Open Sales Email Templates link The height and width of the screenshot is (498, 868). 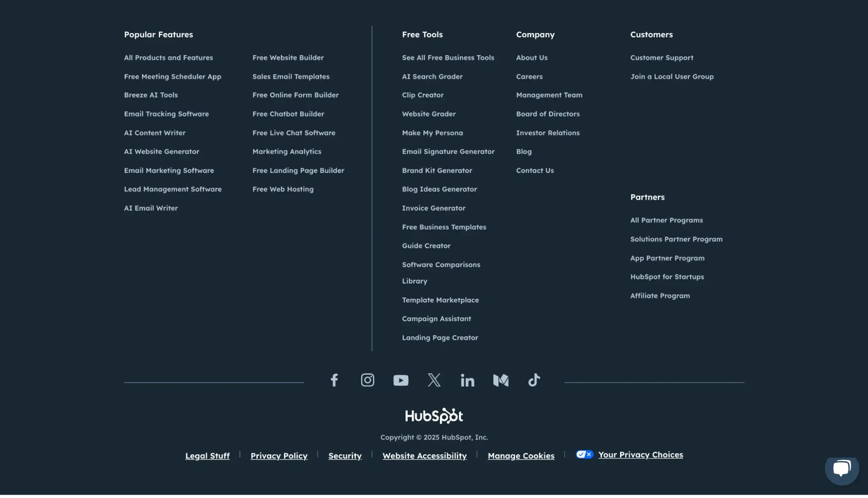[x=291, y=77]
